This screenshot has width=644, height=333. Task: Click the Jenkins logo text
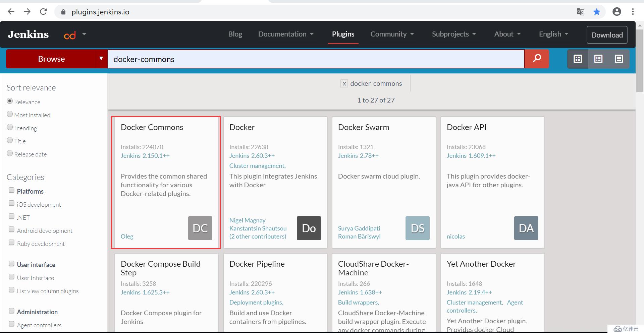point(28,35)
